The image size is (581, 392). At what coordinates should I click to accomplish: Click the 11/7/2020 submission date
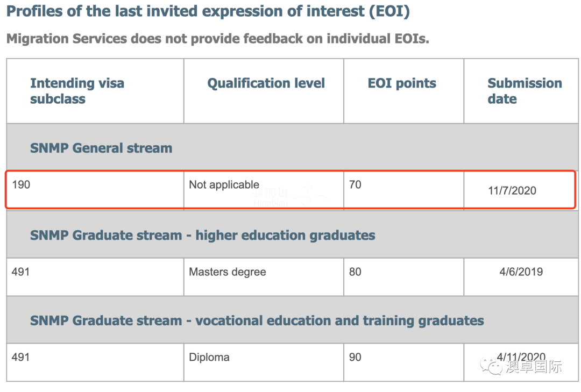coord(512,190)
